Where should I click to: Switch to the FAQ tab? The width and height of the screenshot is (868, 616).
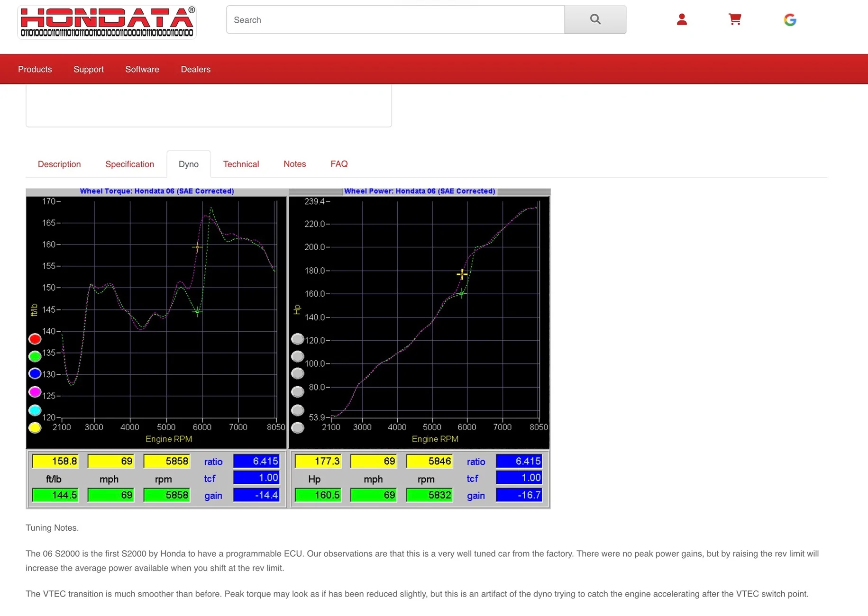(x=339, y=164)
